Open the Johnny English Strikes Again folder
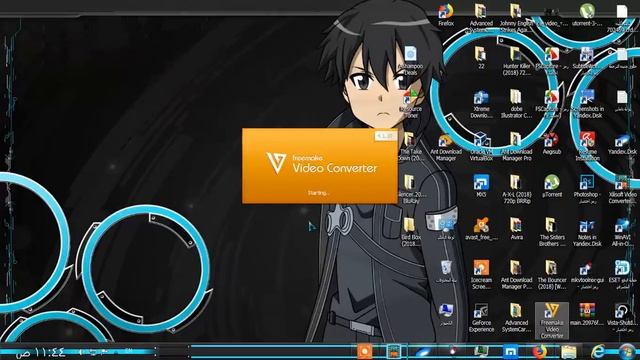 [x=516, y=19]
